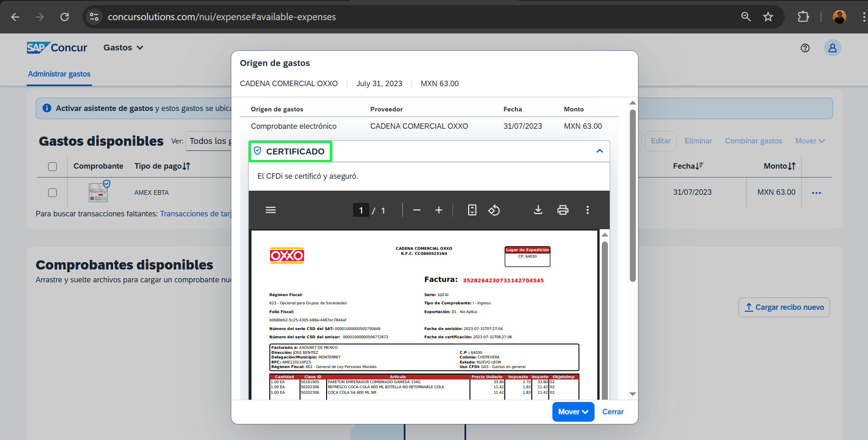Open the Concur help question-mark icon
868x440 pixels.
tap(805, 48)
